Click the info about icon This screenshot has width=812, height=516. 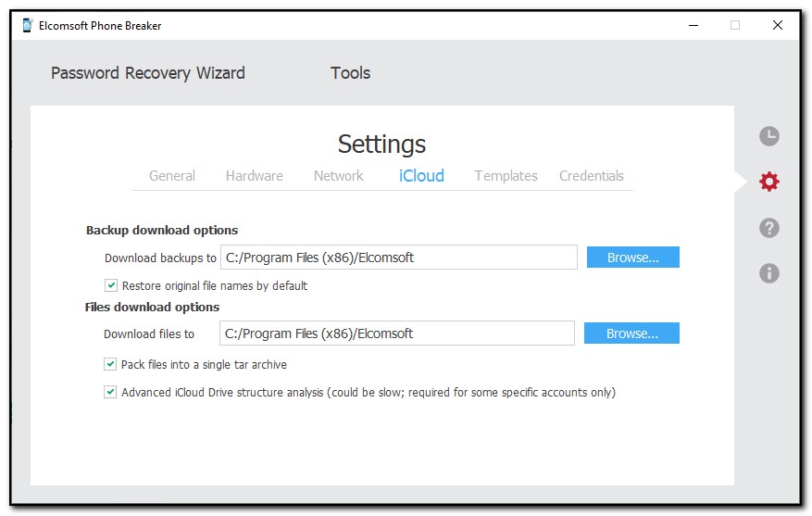coord(768,273)
